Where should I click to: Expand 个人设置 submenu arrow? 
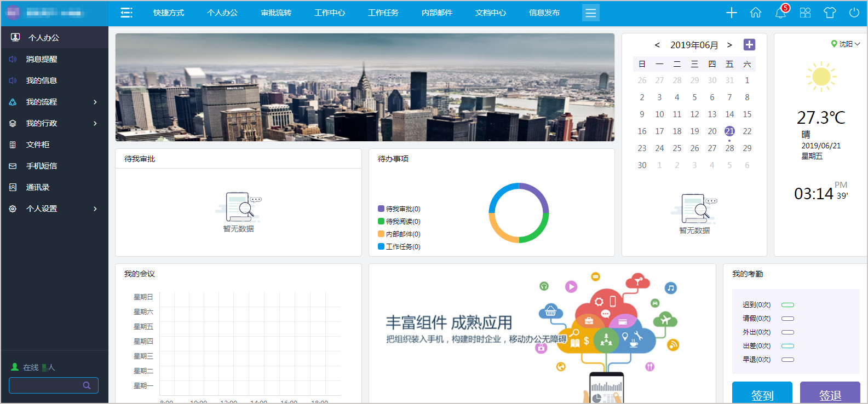[x=95, y=209]
